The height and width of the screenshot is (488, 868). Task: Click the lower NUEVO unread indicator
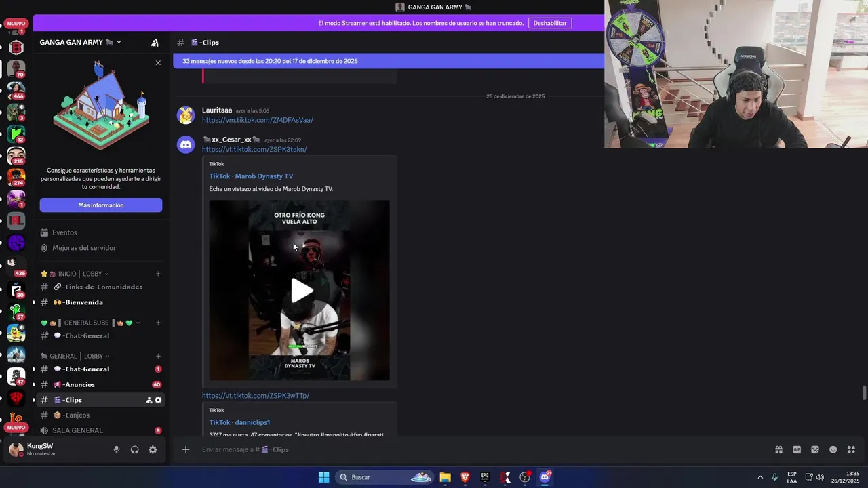16,427
